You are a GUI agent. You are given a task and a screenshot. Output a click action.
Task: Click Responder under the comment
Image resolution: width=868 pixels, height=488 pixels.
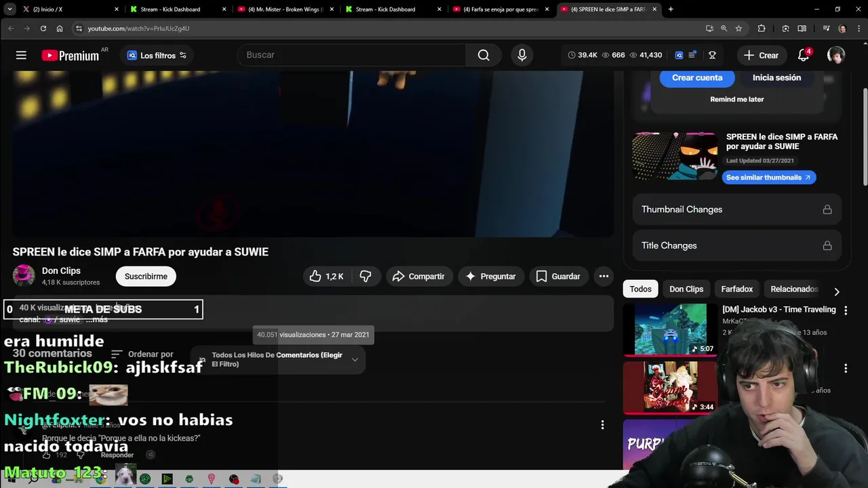click(117, 455)
